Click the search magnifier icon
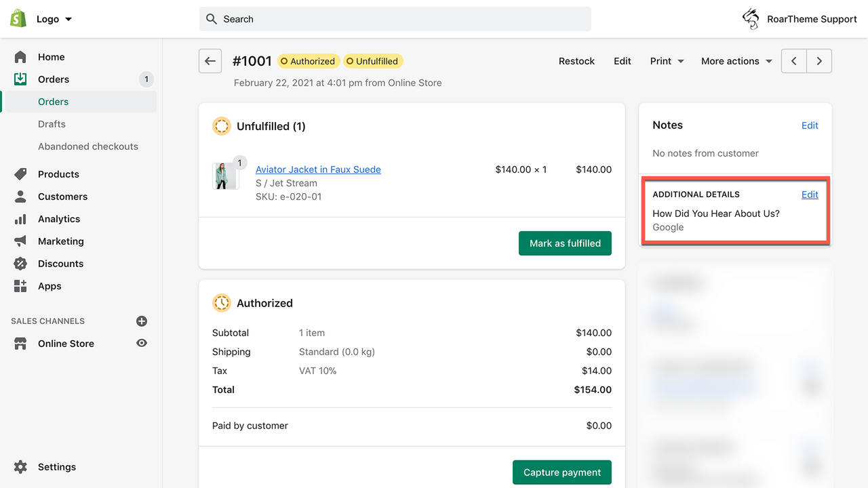The width and height of the screenshot is (868, 488). [x=212, y=19]
